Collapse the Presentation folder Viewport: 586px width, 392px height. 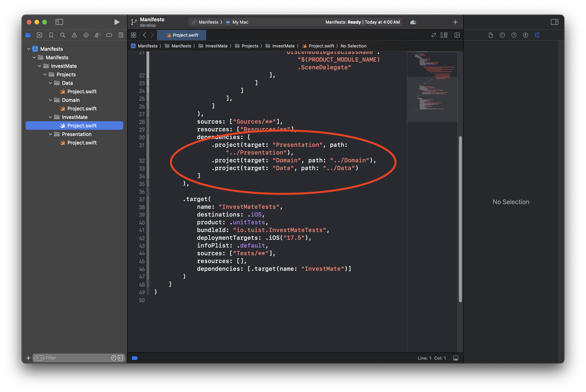[x=51, y=134]
